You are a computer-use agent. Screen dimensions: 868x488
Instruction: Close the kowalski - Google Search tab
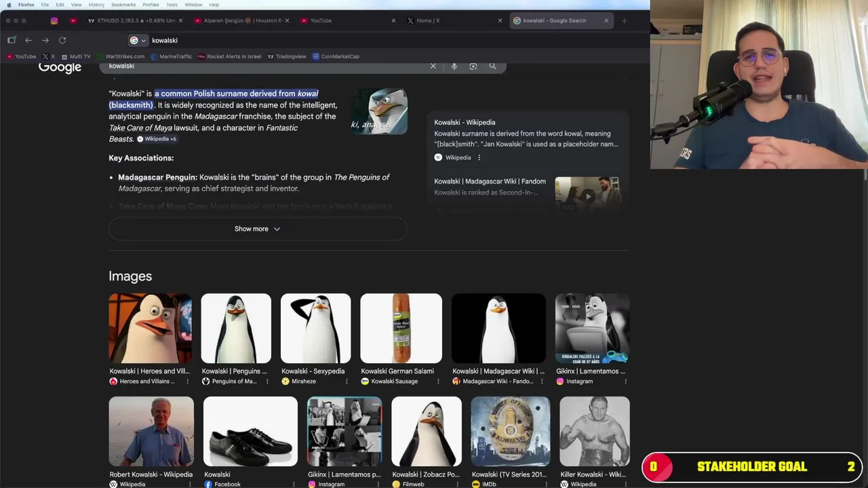point(606,20)
